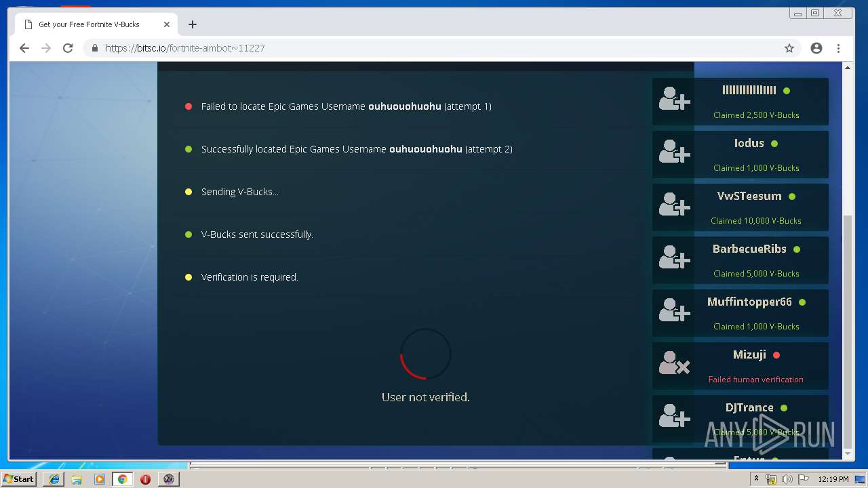Viewport: 868px width, 488px height.
Task: Click the browser forward arrow
Action: coord(46,48)
